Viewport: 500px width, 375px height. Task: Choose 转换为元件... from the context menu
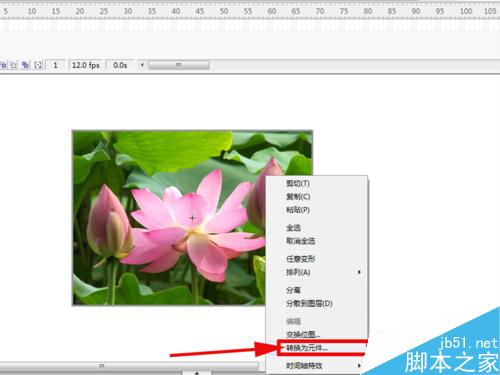[x=317, y=348]
